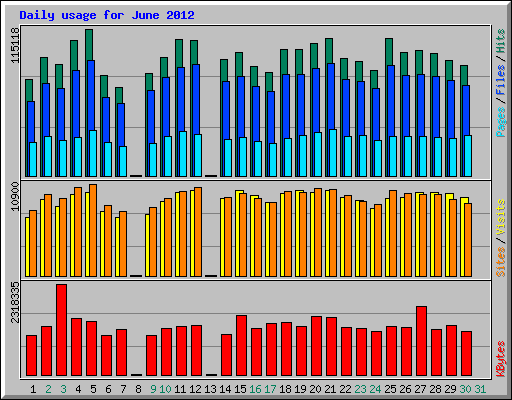Click the green hits bar for day 5

tap(89, 45)
